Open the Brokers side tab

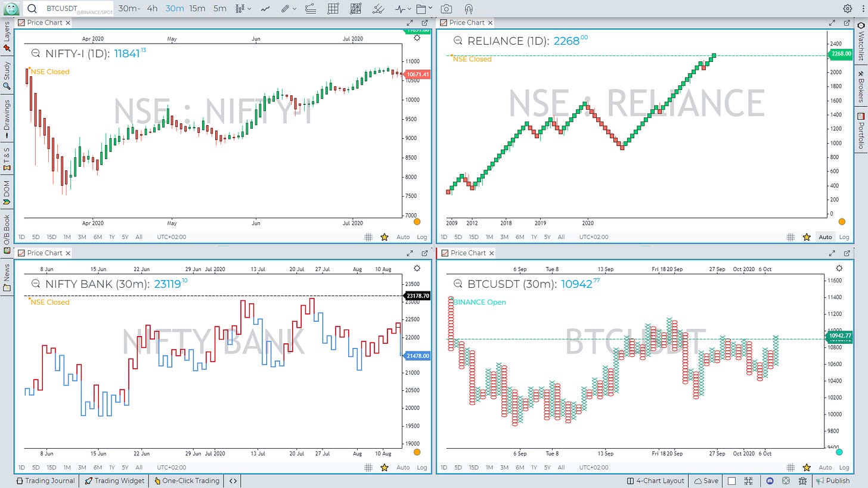pyautogui.click(x=861, y=86)
